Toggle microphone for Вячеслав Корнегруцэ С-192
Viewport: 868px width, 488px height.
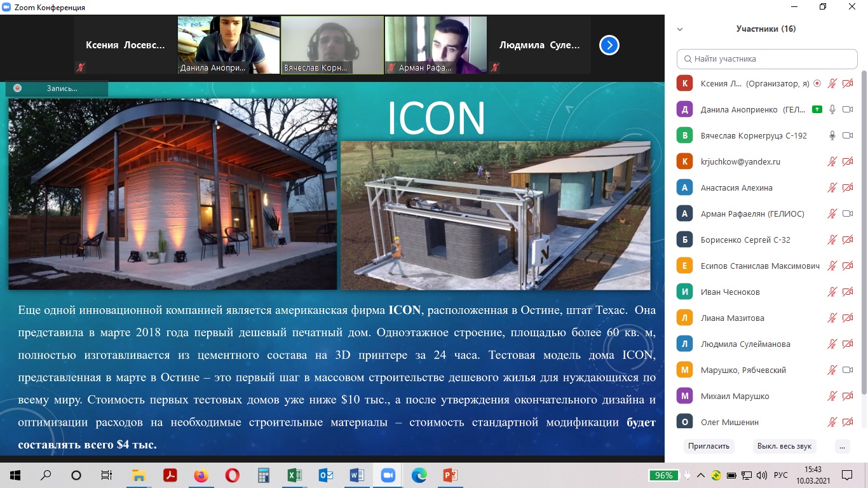click(x=832, y=135)
